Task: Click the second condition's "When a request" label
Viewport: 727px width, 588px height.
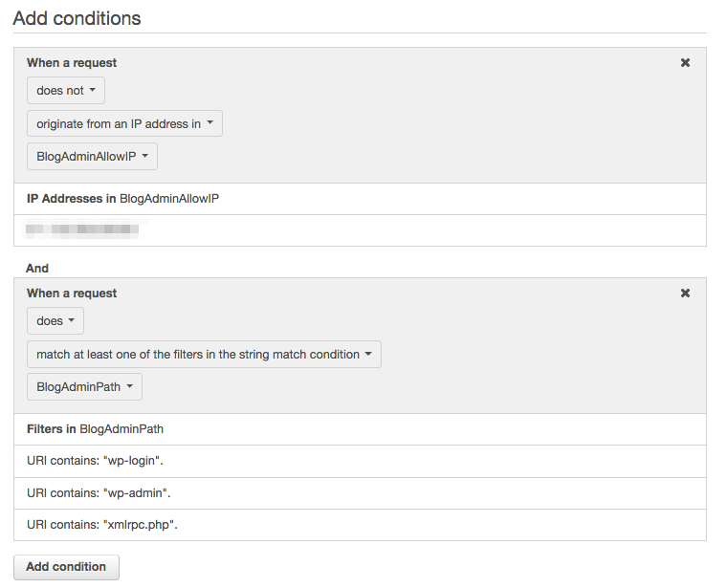Action: pyautogui.click(x=72, y=294)
